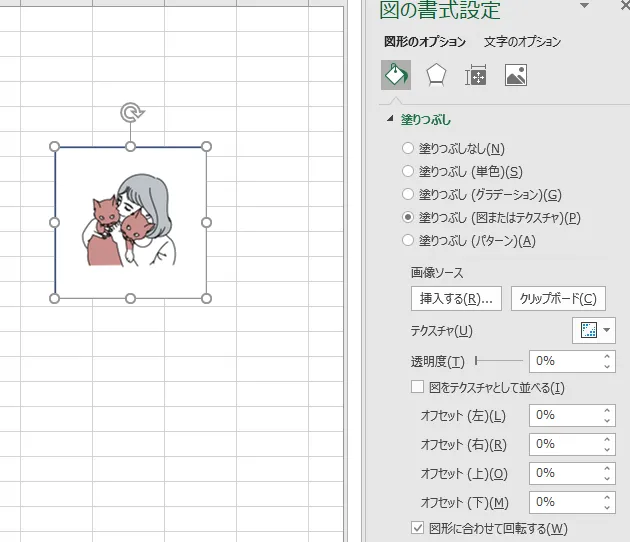Image resolution: width=630 pixels, height=542 pixels.
Task: Click the 透明度 percentage input field
Action: click(565, 361)
